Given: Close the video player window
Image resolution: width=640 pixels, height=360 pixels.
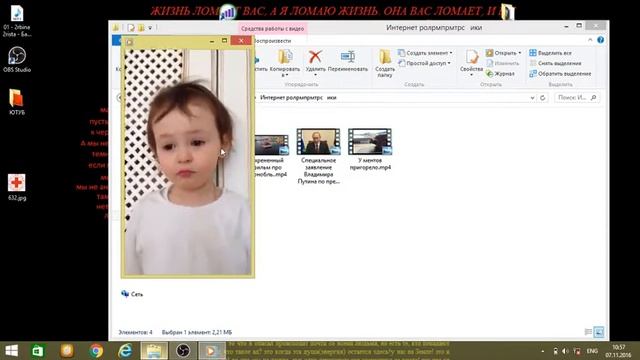Looking at the screenshot, I should (x=241, y=41).
